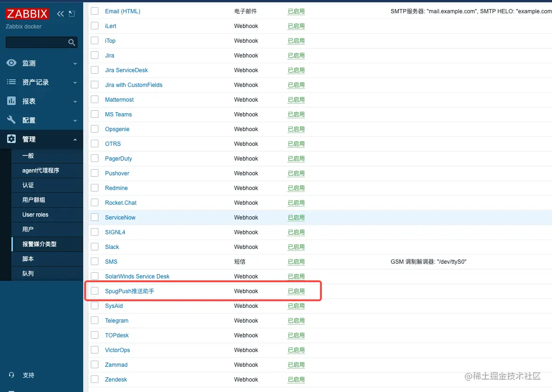This screenshot has width=552, height=392.
Task: Toggle the sidebar kiosk view icon
Action: [71, 14]
